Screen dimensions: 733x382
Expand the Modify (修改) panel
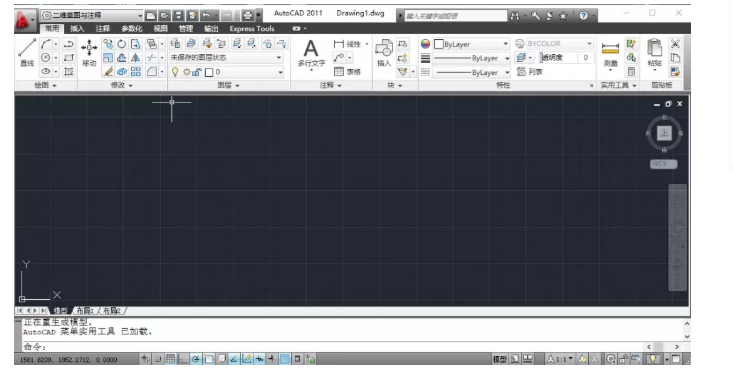coord(122,85)
